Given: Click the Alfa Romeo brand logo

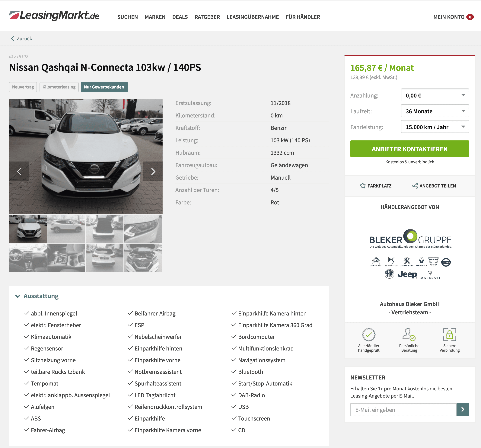Looking at the screenshot, I should click(389, 274).
